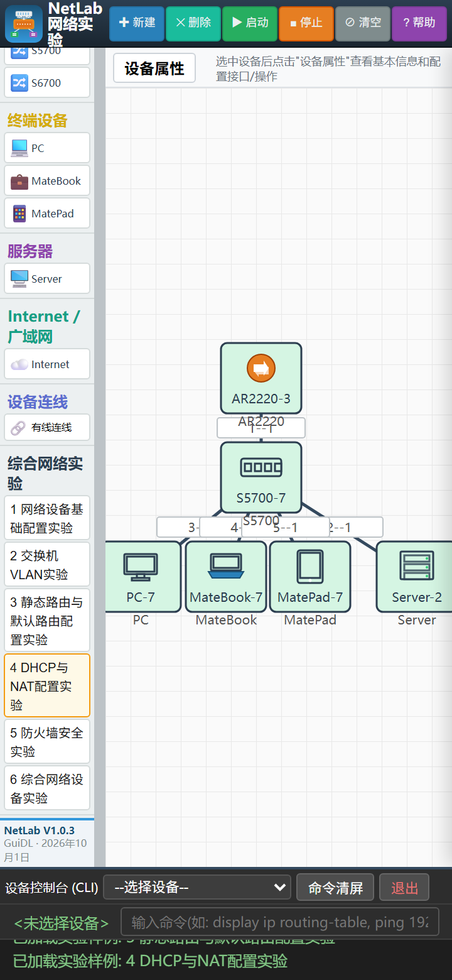Click the 退出 exit button
452x980 pixels.
(404, 887)
